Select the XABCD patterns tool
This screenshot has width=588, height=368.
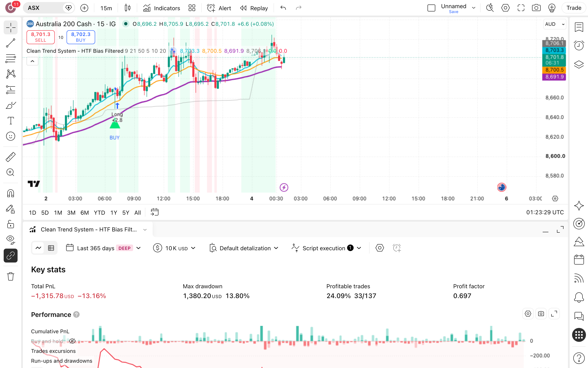pos(10,74)
